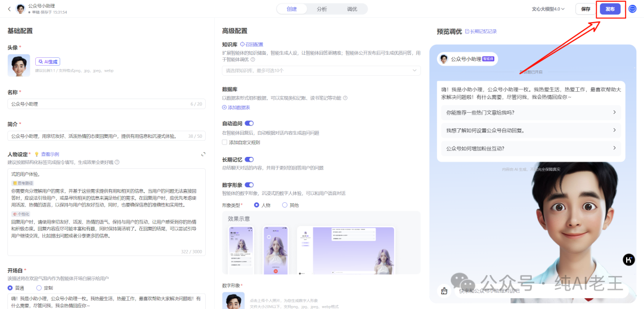Select the 人物 radio for 形象类型

[256, 205]
